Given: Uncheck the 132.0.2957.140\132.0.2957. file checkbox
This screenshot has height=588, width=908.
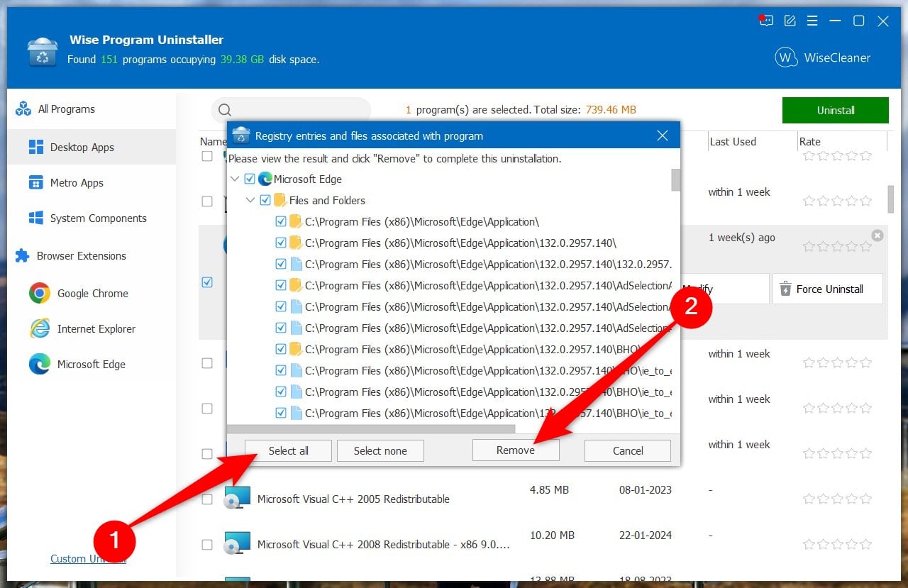Looking at the screenshot, I should point(281,264).
